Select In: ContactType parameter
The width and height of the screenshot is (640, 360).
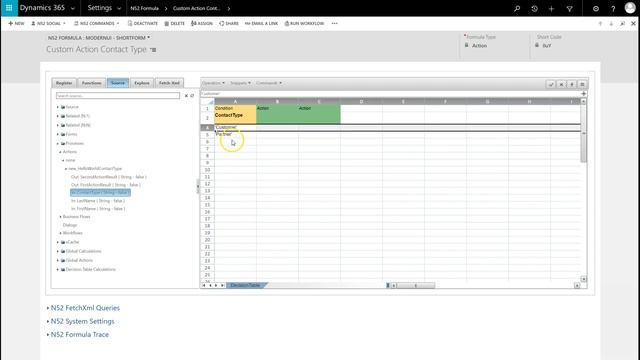click(100, 192)
